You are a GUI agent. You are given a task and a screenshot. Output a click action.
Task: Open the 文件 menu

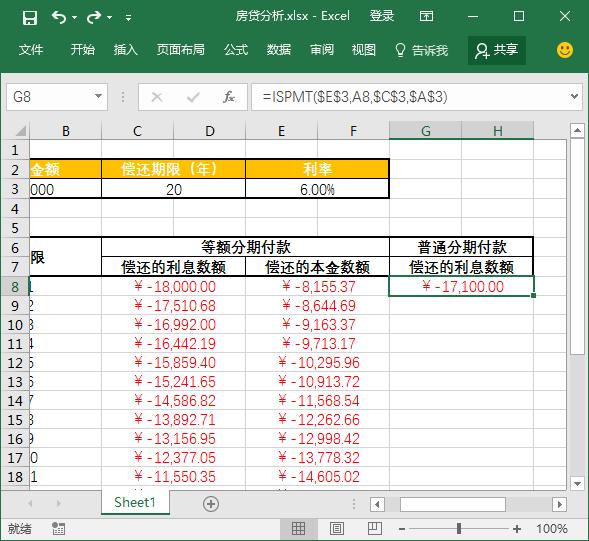point(31,50)
